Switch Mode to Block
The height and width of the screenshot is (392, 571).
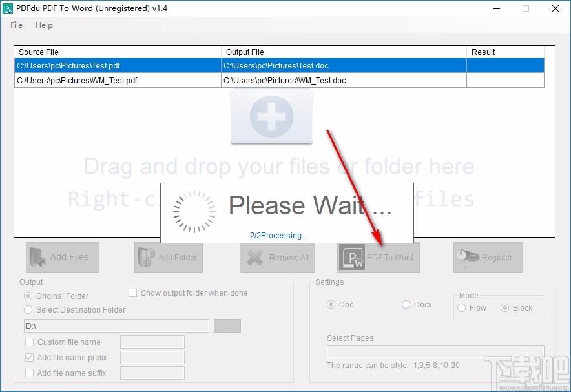click(x=504, y=308)
